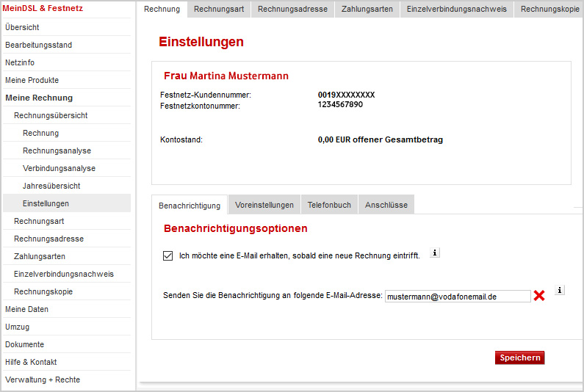Expand Meine Rechnung in the sidebar
The width and height of the screenshot is (584, 392).
tap(39, 98)
